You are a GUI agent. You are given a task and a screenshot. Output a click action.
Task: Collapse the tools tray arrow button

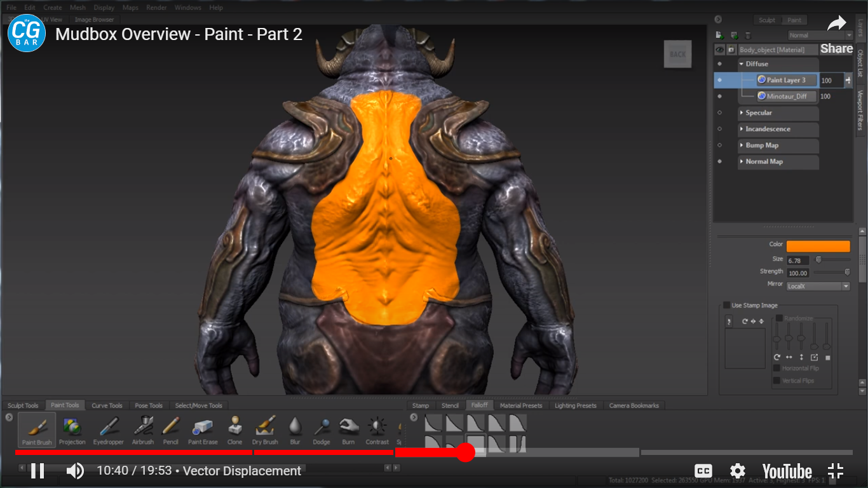click(9, 417)
